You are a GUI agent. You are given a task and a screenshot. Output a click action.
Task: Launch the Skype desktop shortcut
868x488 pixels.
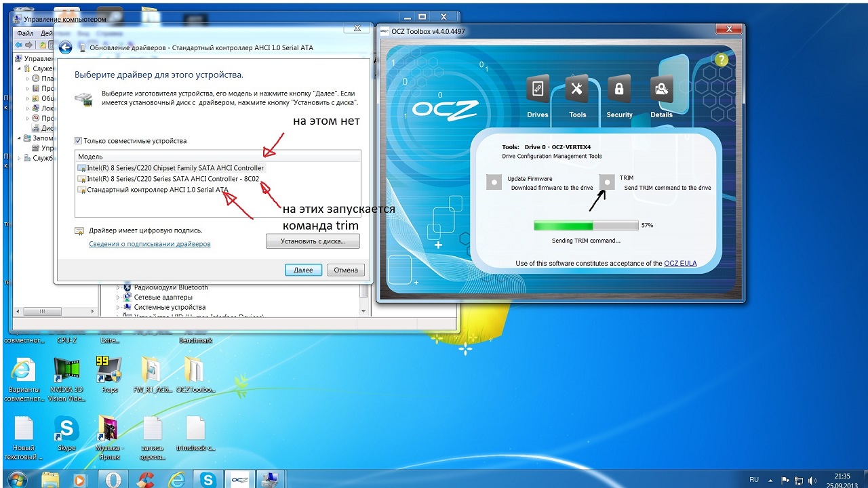click(x=66, y=434)
